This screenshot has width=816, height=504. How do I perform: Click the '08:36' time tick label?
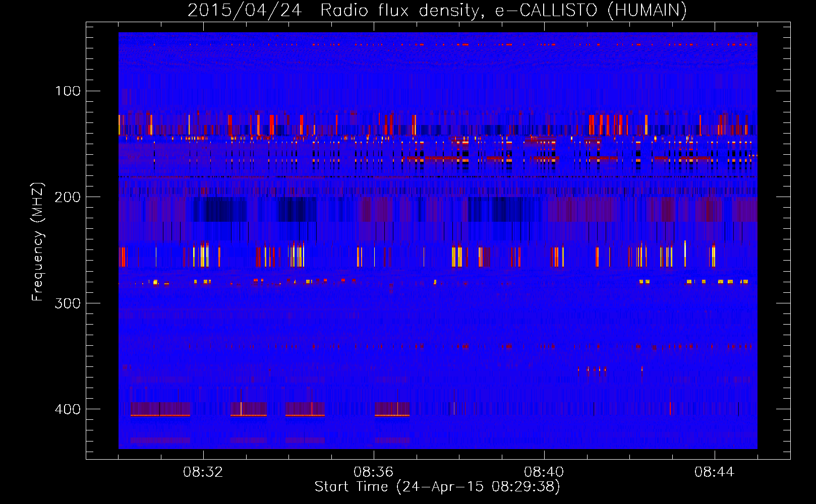click(374, 472)
